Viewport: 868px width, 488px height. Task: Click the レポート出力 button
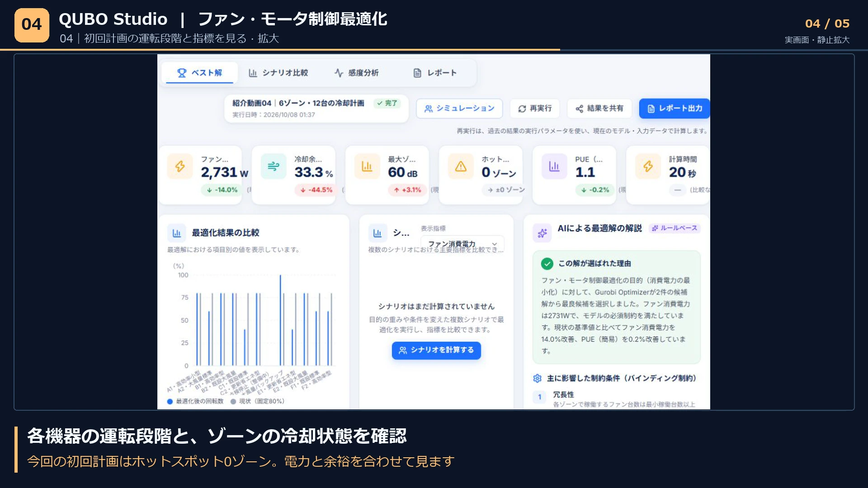pos(675,108)
